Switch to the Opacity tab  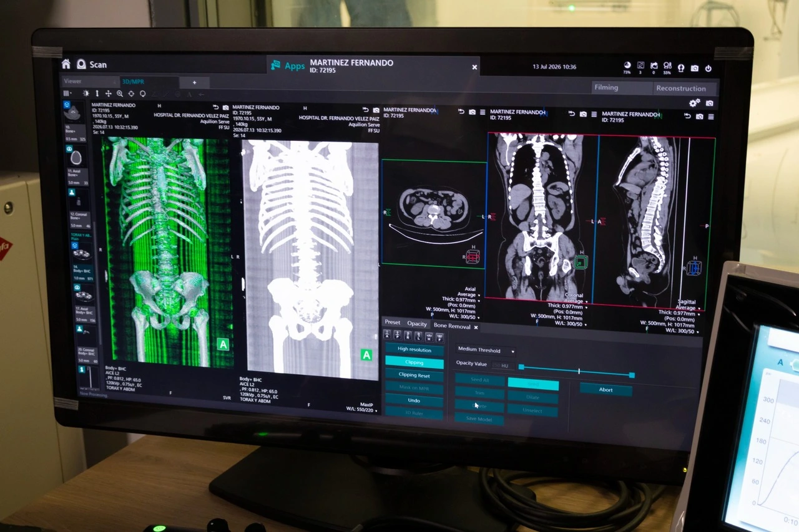tap(417, 324)
